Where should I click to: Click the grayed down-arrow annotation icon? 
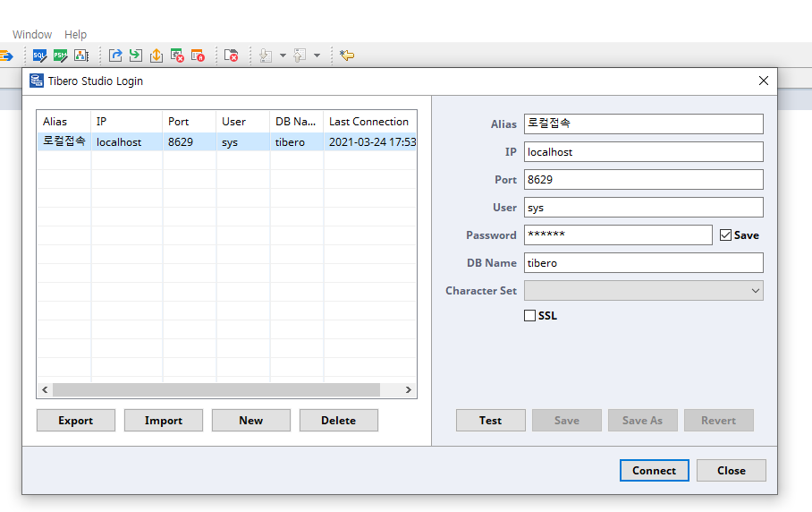(265, 55)
